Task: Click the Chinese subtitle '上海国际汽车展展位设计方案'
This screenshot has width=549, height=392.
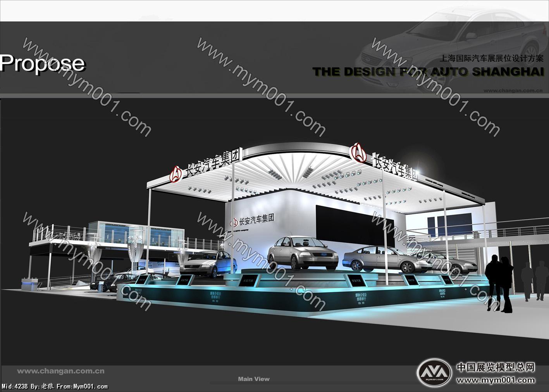Action: click(492, 58)
